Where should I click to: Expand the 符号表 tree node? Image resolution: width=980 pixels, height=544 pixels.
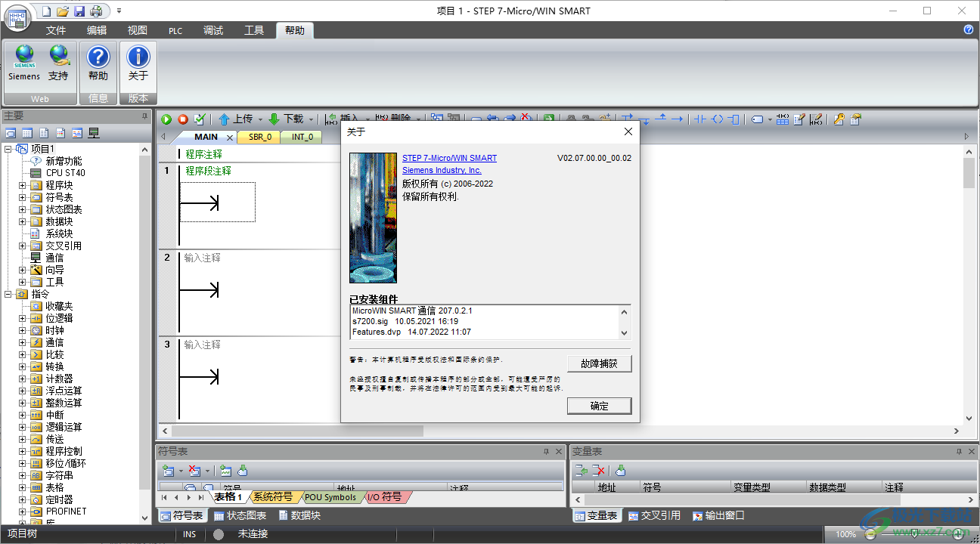point(22,197)
